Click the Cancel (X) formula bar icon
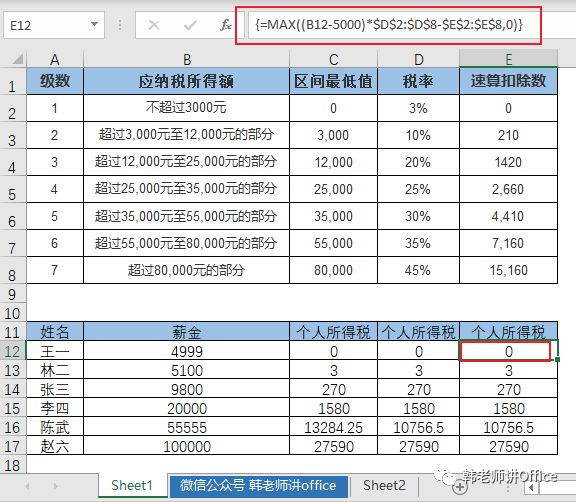The height and width of the screenshot is (502, 576). click(154, 25)
